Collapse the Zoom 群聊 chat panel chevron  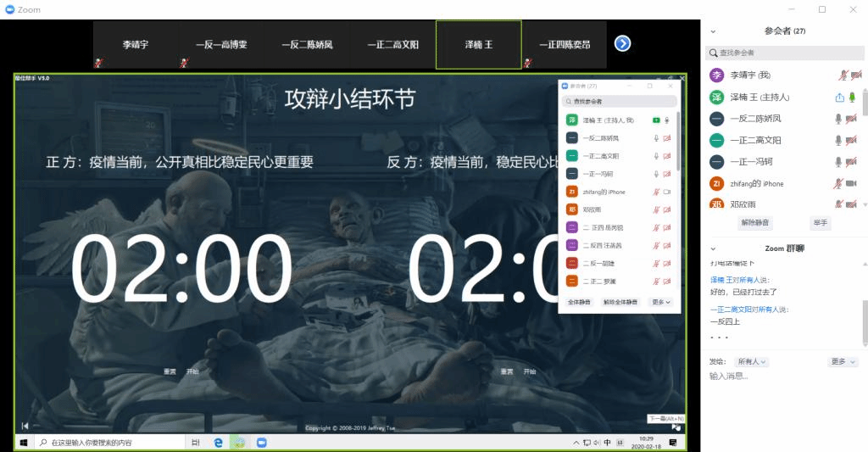713,248
